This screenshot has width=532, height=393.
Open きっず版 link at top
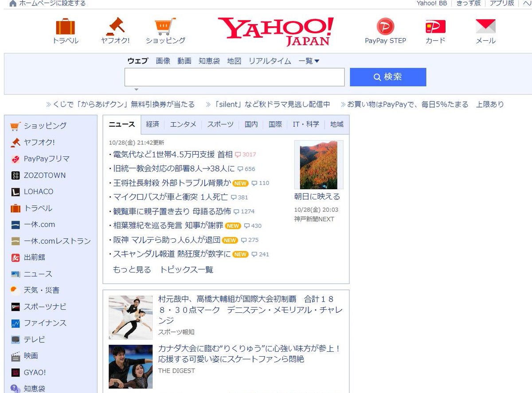[x=469, y=3]
